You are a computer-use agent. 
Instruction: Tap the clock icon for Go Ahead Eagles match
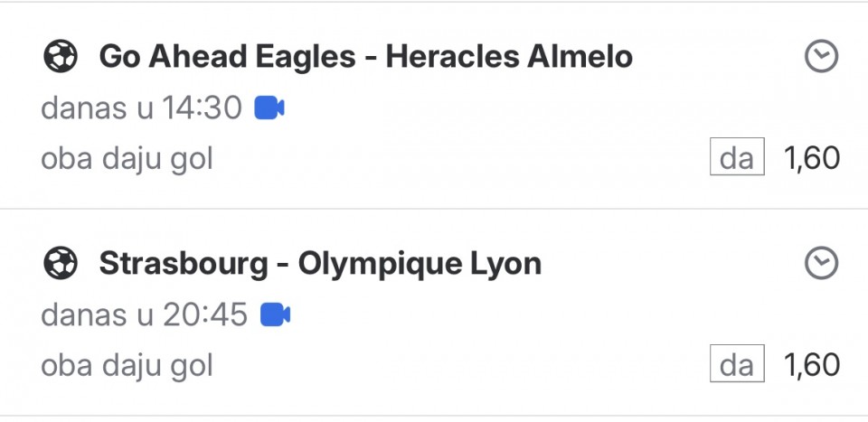click(x=821, y=58)
